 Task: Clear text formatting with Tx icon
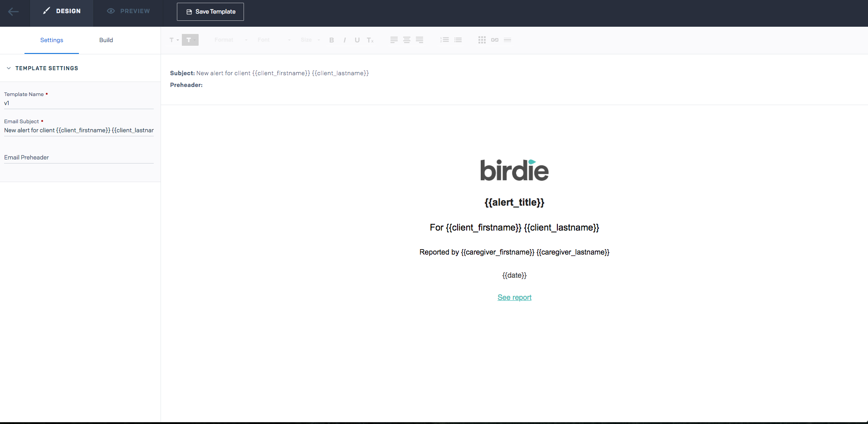[370, 40]
